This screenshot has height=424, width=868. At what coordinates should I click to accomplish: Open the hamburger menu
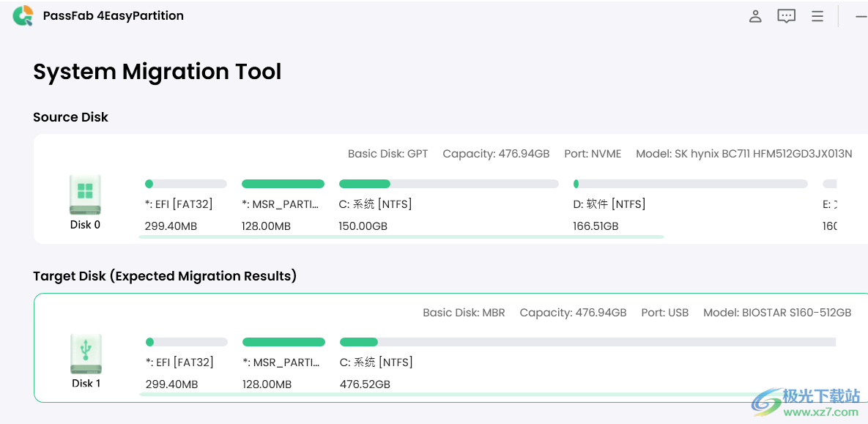[817, 15]
